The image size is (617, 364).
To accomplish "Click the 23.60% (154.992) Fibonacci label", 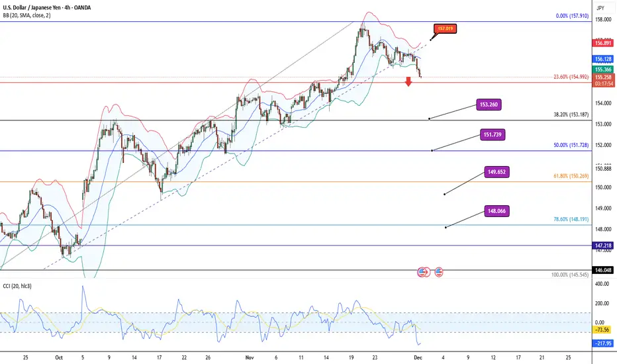I will pos(571,77).
